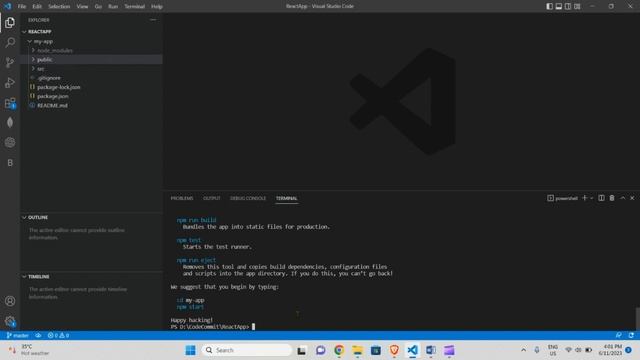Open the Source Control view
Image resolution: width=640 pixels, height=360 pixels.
pos(10,62)
